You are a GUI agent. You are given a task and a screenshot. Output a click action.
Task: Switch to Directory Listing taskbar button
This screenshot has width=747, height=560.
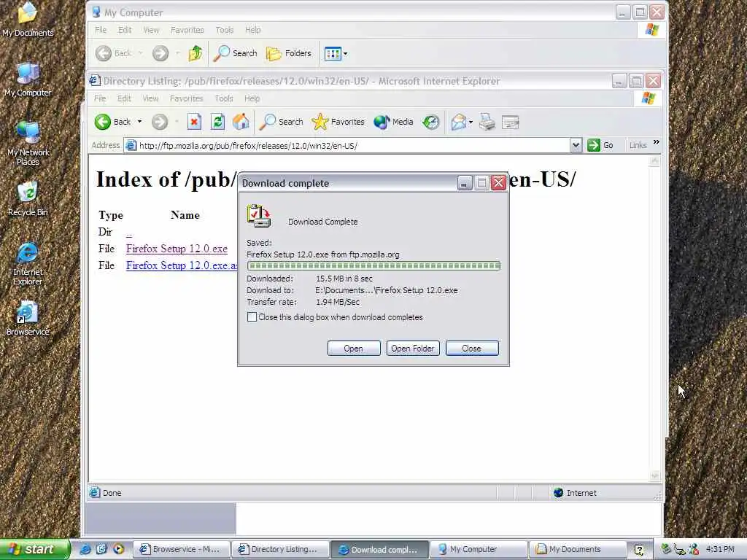[281, 549]
